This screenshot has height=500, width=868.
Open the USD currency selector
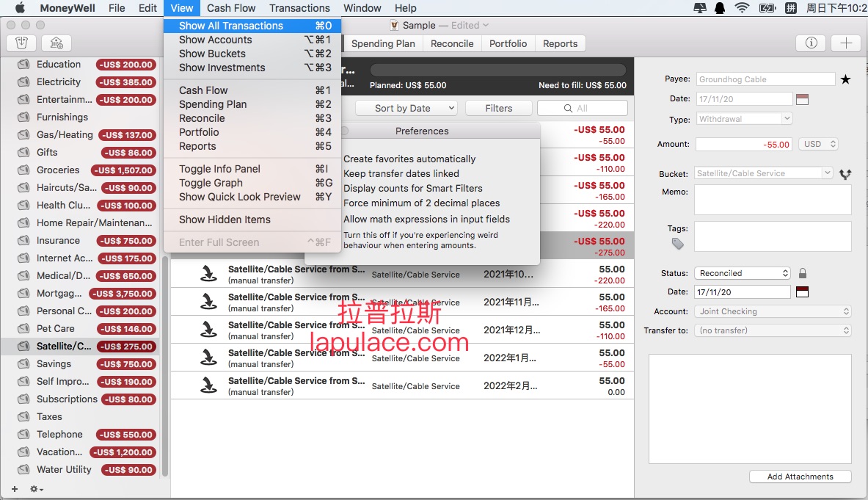818,144
